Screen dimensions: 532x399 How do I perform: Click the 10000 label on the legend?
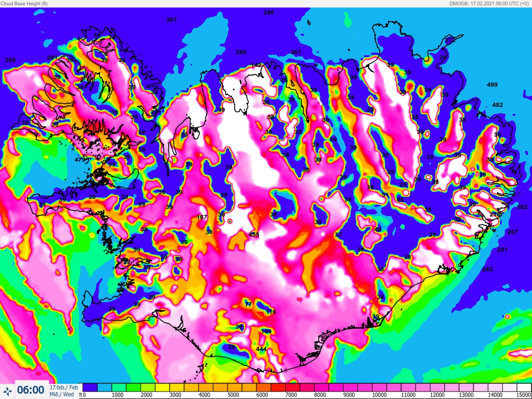(x=379, y=395)
